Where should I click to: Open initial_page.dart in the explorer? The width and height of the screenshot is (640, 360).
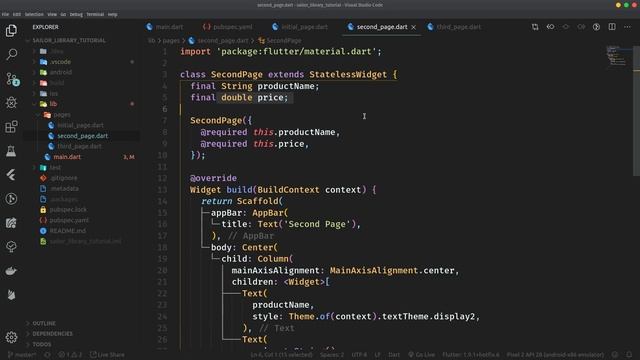coord(81,125)
